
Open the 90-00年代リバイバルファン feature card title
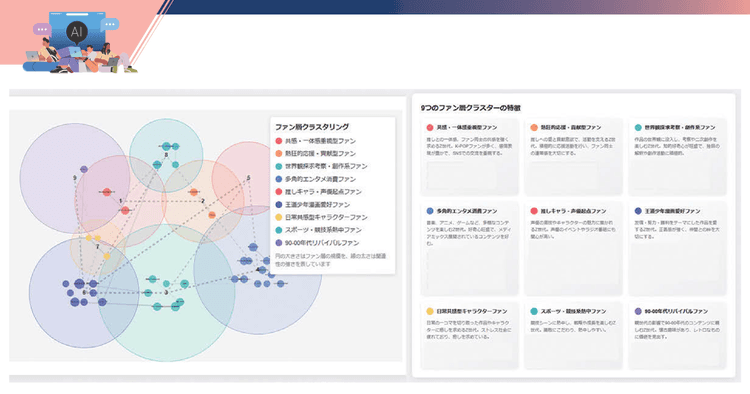pyautogui.click(x=676, y=311)
